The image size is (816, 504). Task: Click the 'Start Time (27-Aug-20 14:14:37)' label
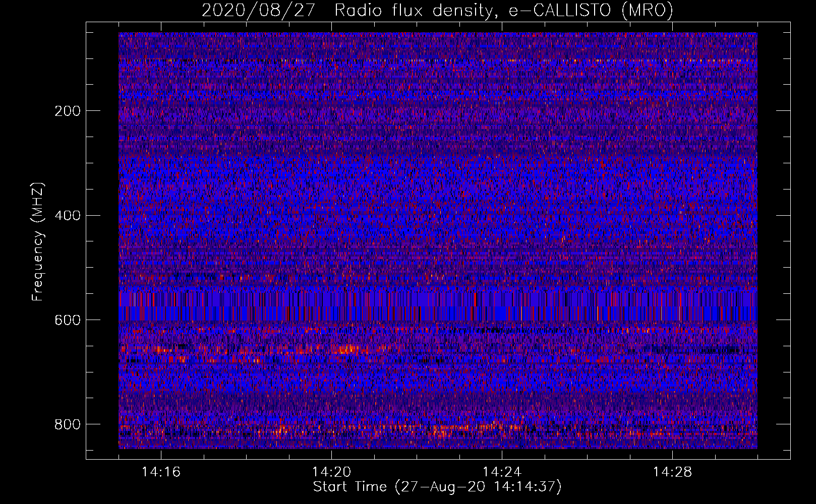[437, 487]
